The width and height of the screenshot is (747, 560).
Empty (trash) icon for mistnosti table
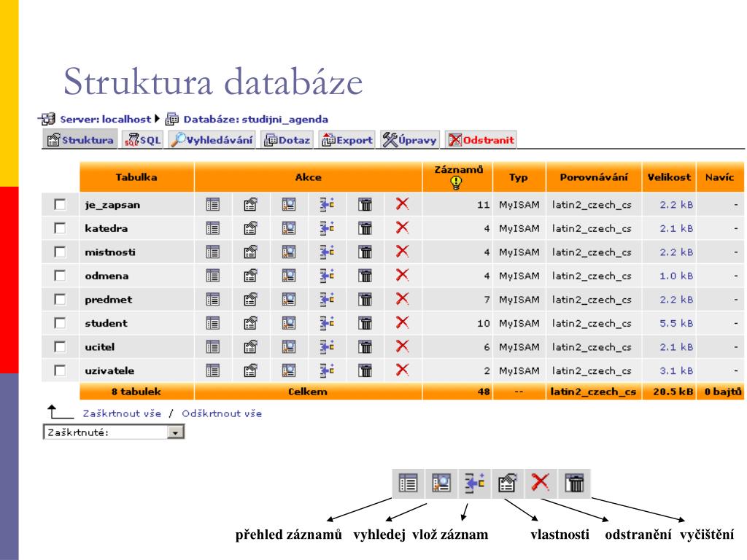pyautogui.click(x=365, y=252)
